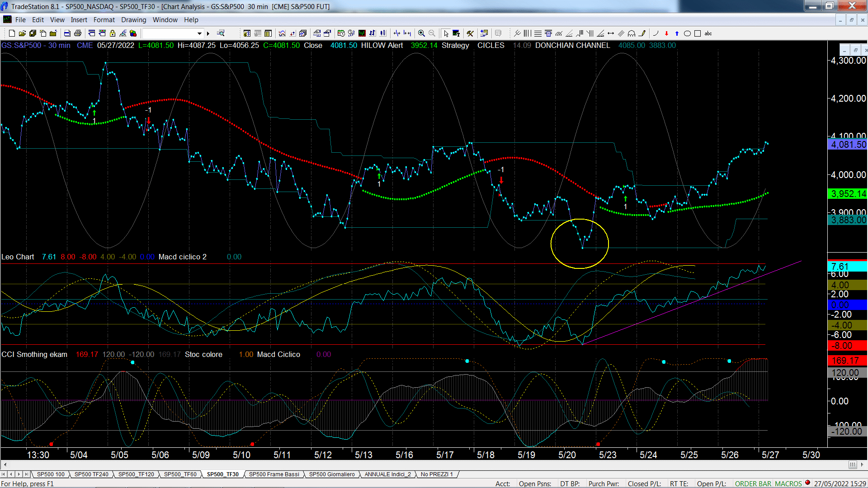Screen dimensions: 868x488
Task: Open the Help menu
Action: pyautogui.click(x=191, y=19)
